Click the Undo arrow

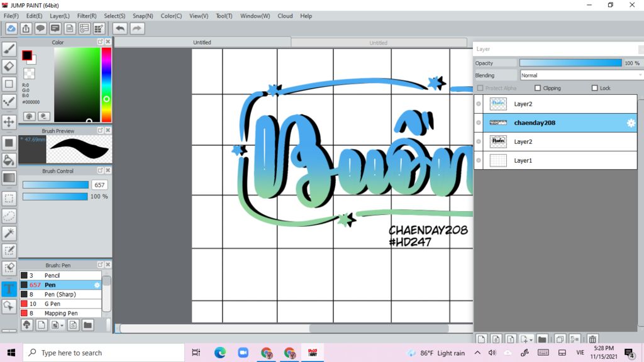click(120, 28)
